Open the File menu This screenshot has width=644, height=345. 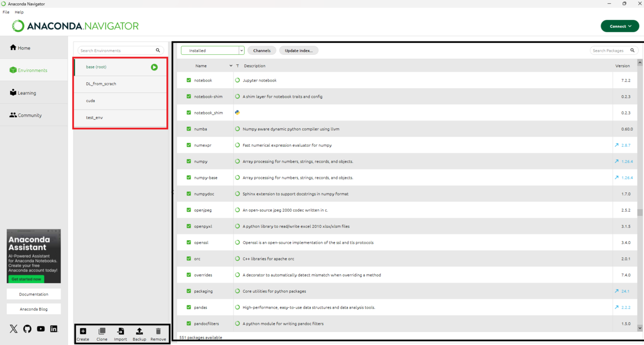coord(6,12)
